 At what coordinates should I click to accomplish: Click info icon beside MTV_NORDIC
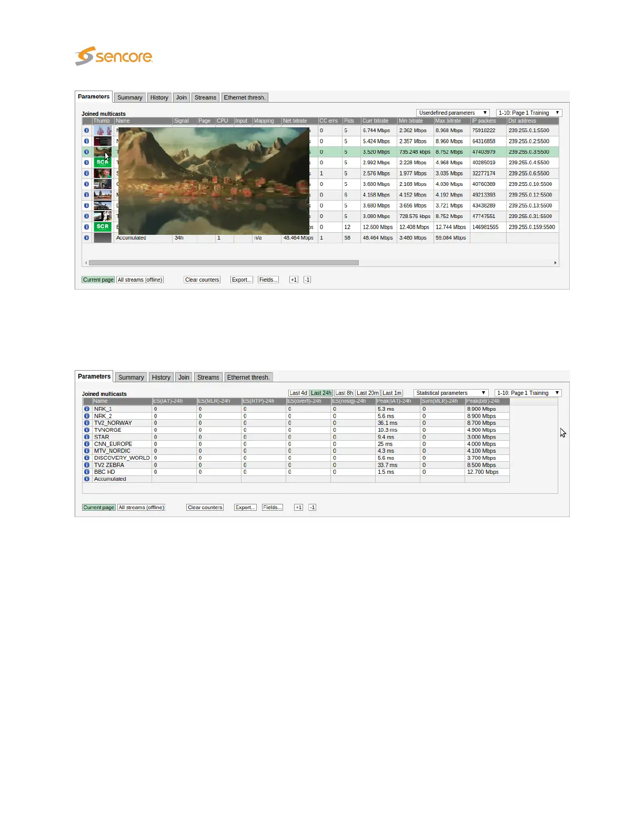87,451
